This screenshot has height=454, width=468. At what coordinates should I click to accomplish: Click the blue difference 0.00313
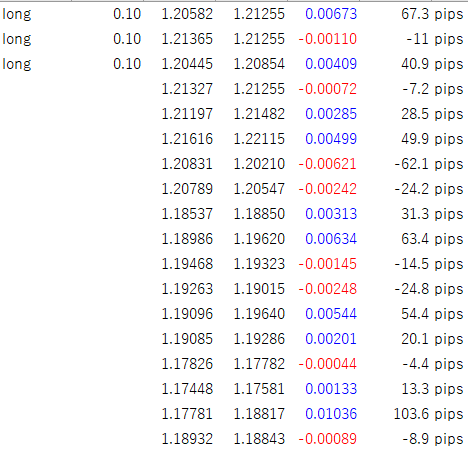pyautogui.click(x=331, y=214)
